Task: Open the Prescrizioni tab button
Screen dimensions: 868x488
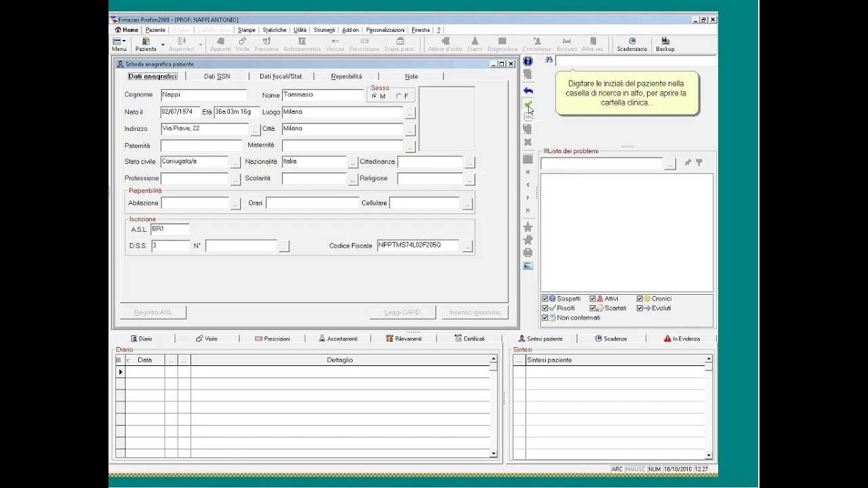Action: [273, 339]
